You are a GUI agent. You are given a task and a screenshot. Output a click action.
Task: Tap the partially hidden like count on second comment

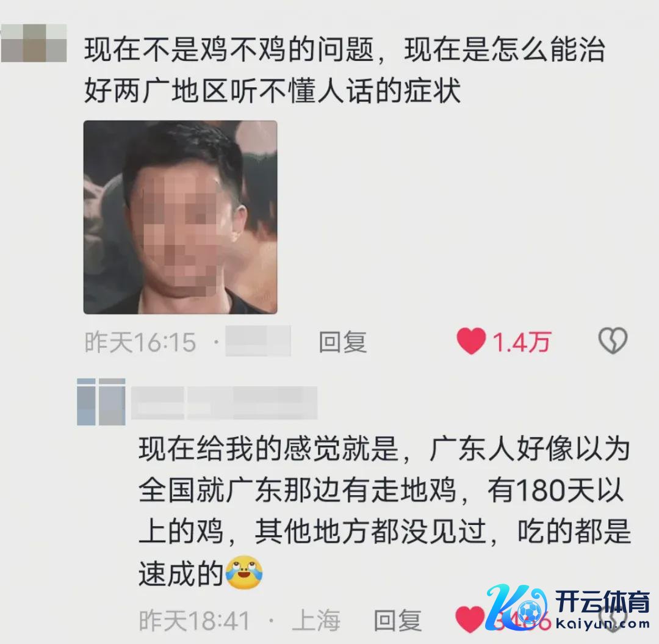[521, 620]
